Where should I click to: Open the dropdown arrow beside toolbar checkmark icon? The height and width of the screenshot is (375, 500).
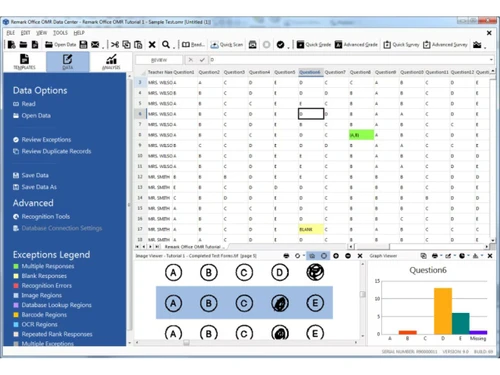[x=288, y=48]
